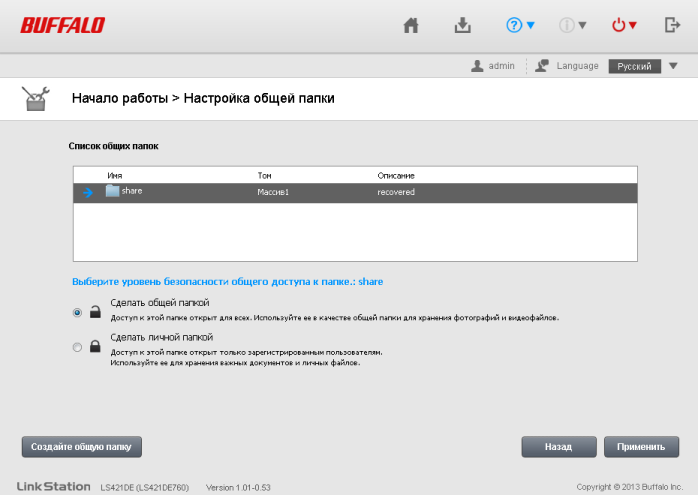This screenshot has width=698, height=495.
Task: Open the blue help question icon
Action: click(514, 25)
